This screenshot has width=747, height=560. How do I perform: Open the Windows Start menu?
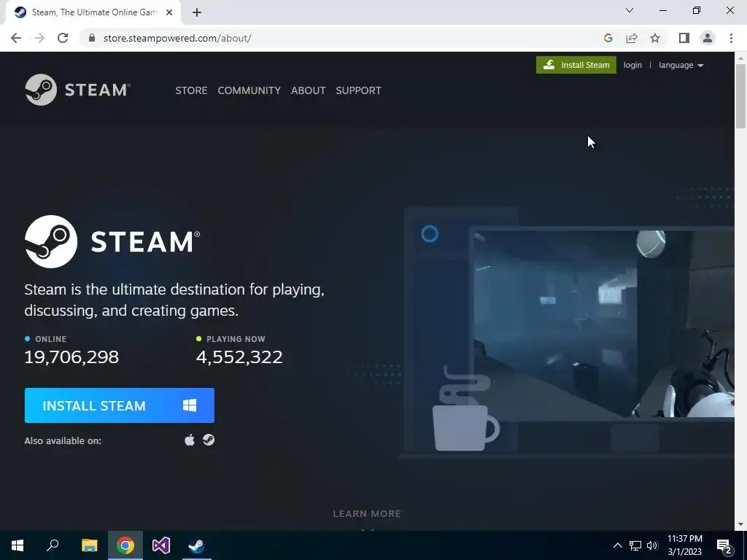coord(18,545)
